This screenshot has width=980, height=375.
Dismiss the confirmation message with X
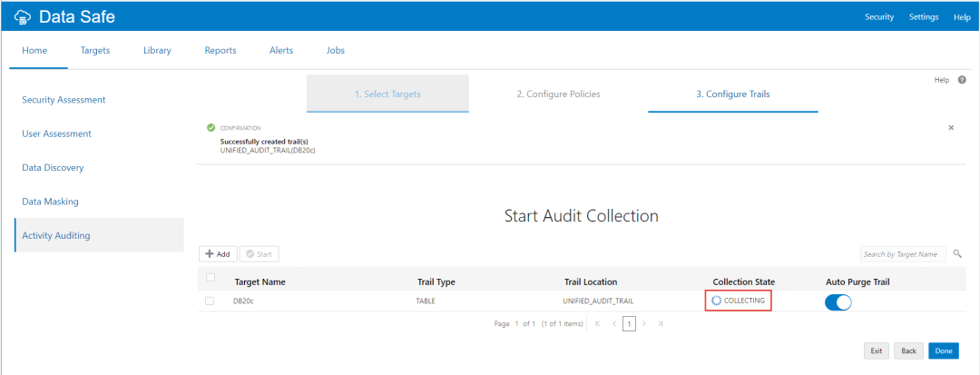(x=951, y=128)
